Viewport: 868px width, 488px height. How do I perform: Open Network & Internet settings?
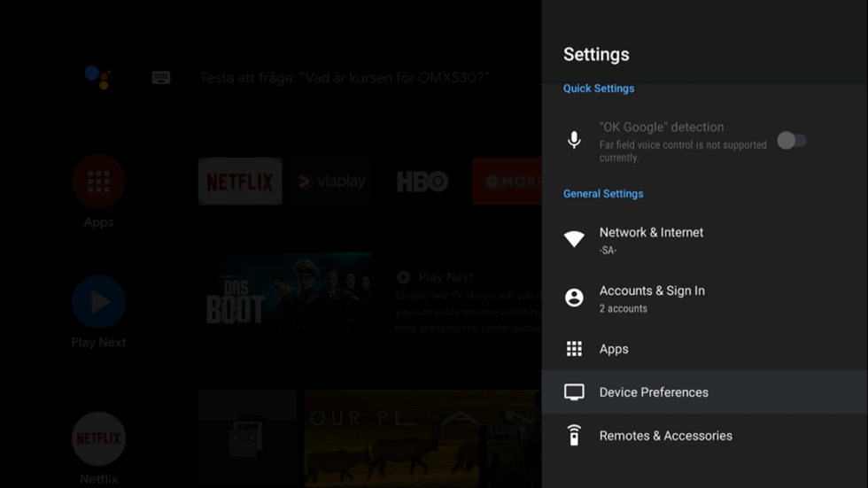(704, 240)
